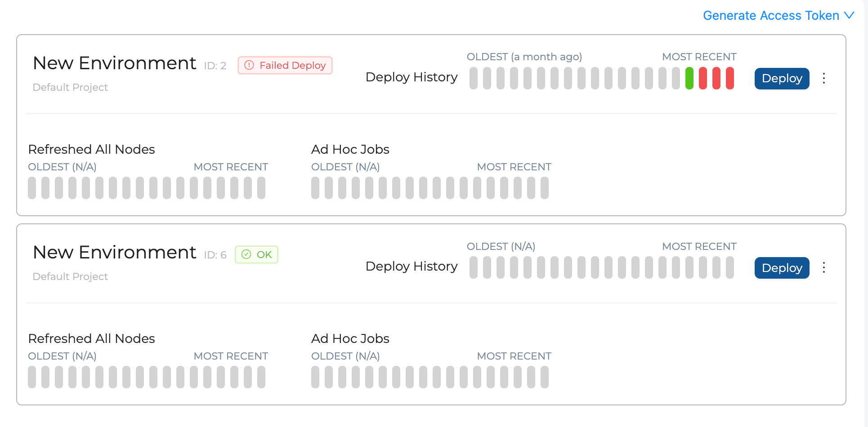The image size is (868, 427).
Task: Open three-dot menu for environment ID 2
Action: pos(823,78)
